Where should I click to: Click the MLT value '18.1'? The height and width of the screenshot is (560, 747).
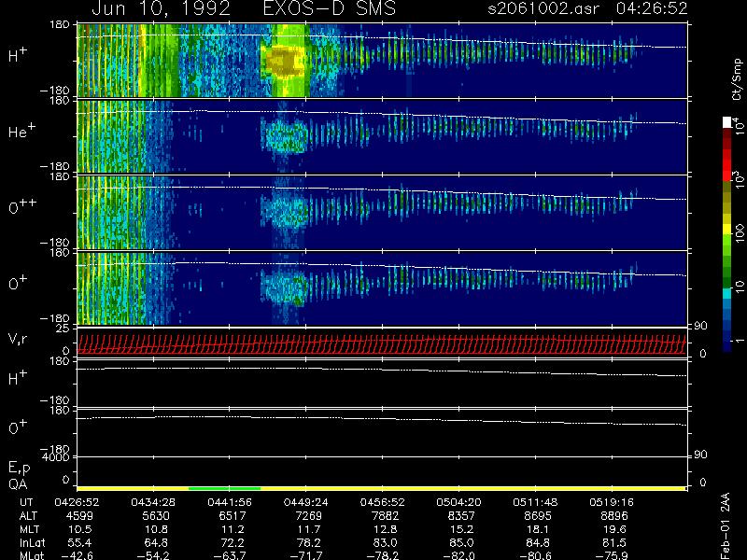tap(539, 529)
